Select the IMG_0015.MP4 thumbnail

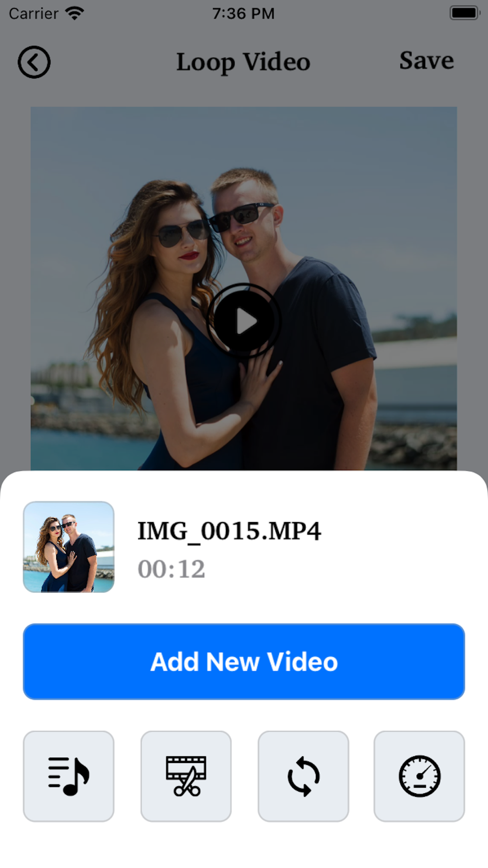(x=69, y=547)
